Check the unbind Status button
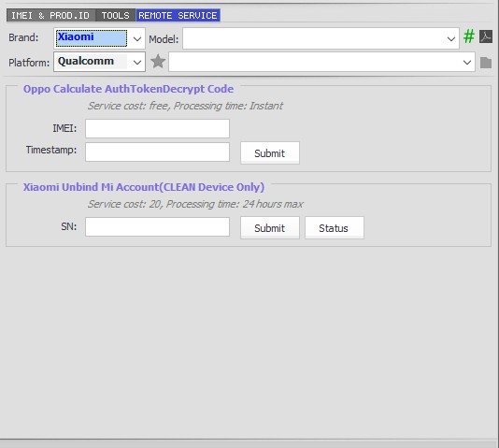The height and width of the screenshot is (448, 499). [x=335, y=228]
